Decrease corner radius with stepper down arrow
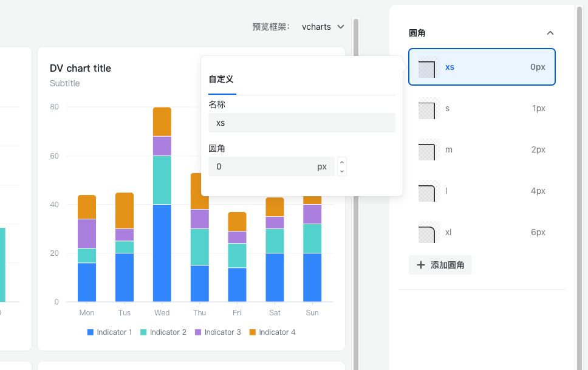Image resolution: width=588 pixels, height=370 pixels. click(342, 171)
